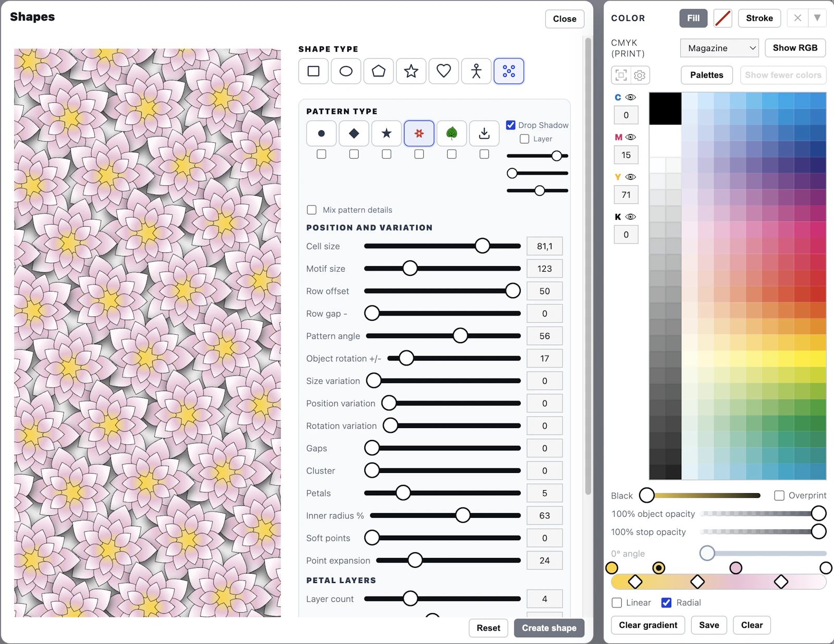Click the flower pattern preview image

tap(148, 333)
